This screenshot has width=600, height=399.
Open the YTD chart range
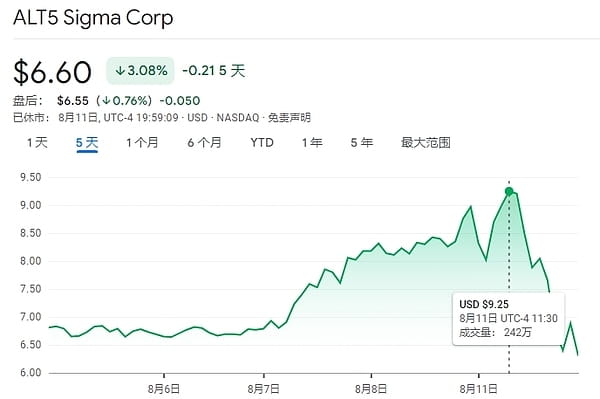(262, 143)
